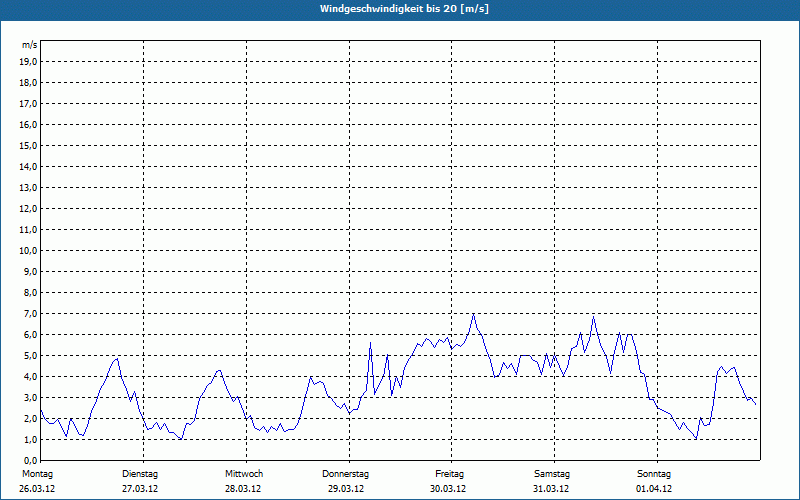The image size is (800, 500).
Task: Click the 'Samstag' day label
Action: (x=552, y=474)
